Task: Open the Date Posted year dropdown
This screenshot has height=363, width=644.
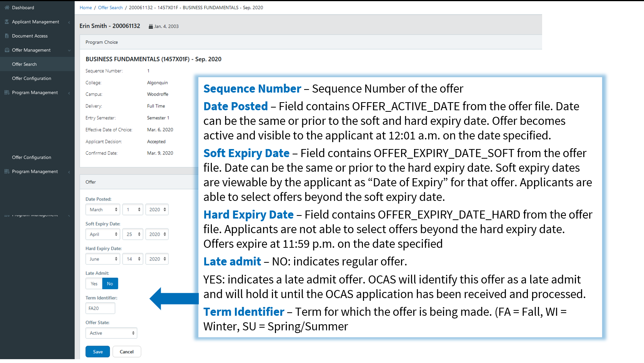Action: 157,209
